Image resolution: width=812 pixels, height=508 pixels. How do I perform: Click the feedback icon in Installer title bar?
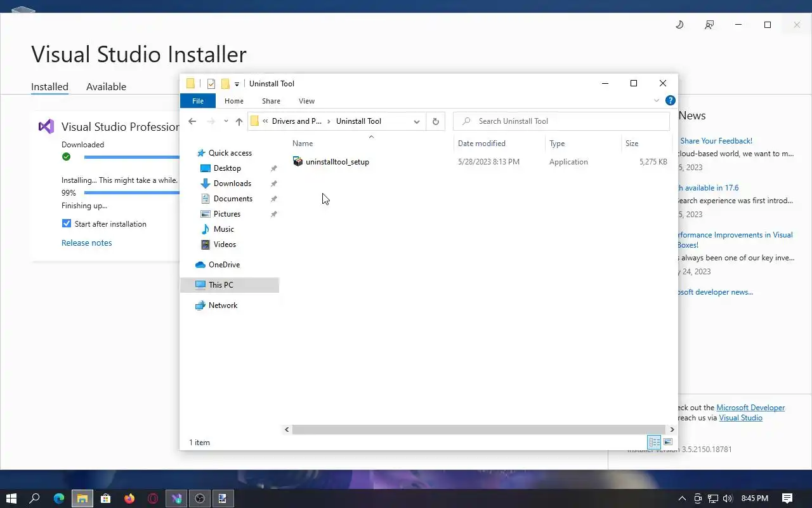(709, 25)
